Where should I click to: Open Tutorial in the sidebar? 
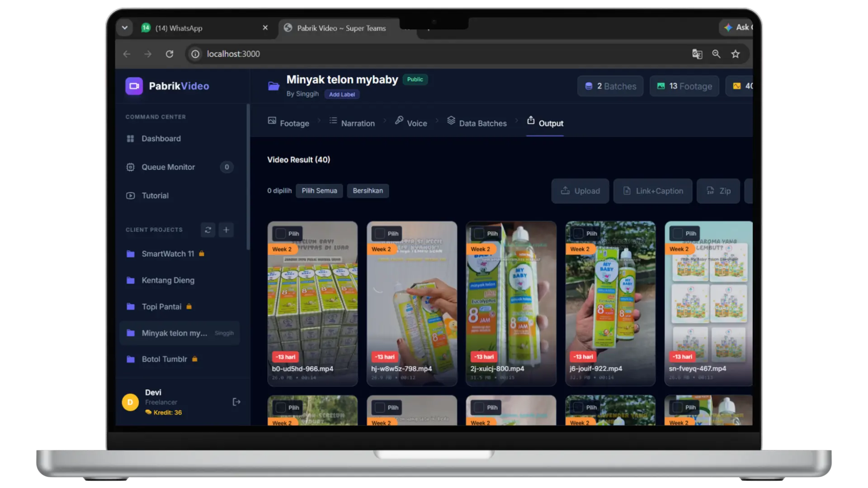[x=180, y=195]
